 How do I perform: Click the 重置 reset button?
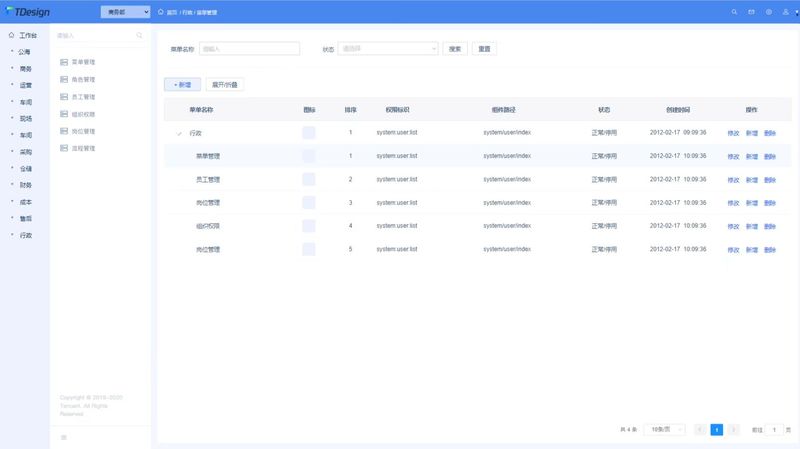(484, 49)
